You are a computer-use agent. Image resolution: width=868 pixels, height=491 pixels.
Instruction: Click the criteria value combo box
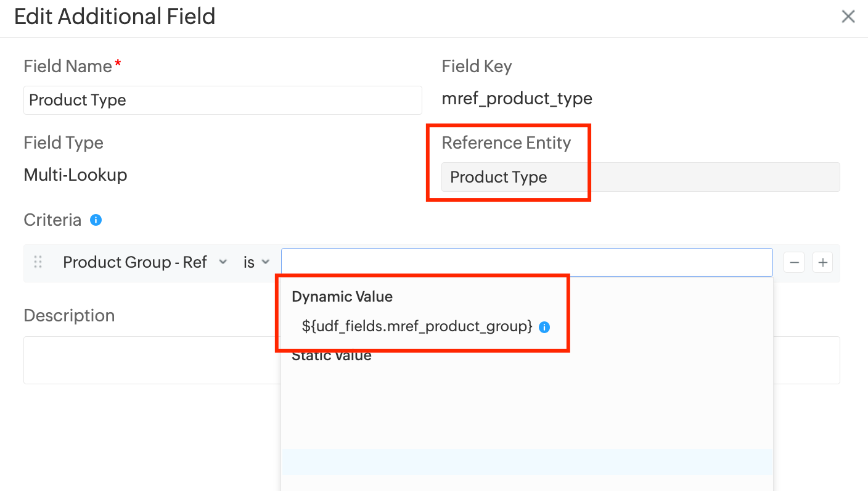526,262
